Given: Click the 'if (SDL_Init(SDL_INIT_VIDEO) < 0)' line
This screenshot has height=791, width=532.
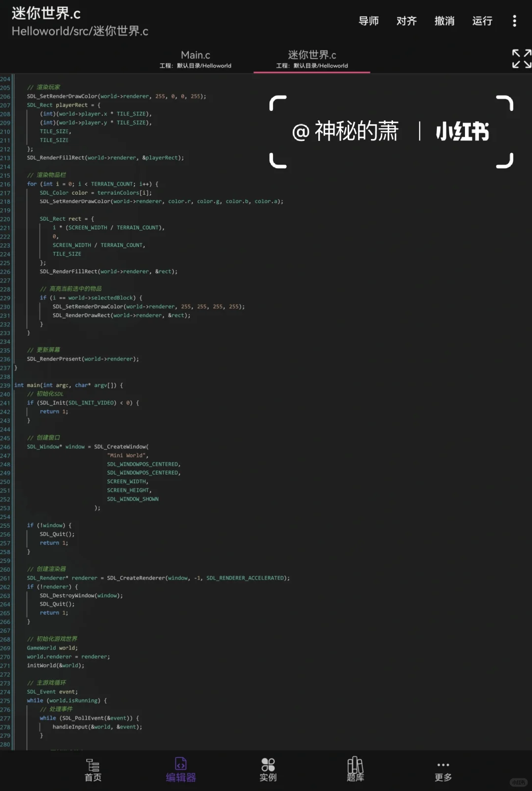Looking at the screenshot, I should point(83,403).
